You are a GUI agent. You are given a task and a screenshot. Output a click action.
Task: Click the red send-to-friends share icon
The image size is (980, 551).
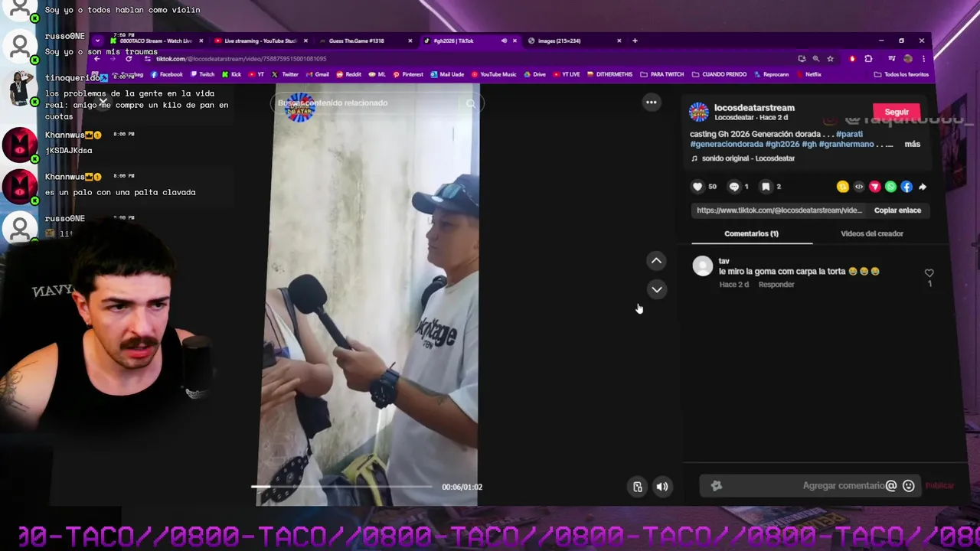[875, 187]
